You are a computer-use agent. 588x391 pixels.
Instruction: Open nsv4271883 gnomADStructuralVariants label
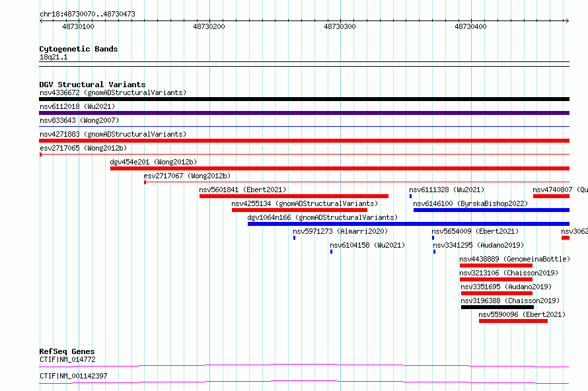(113, 134)
